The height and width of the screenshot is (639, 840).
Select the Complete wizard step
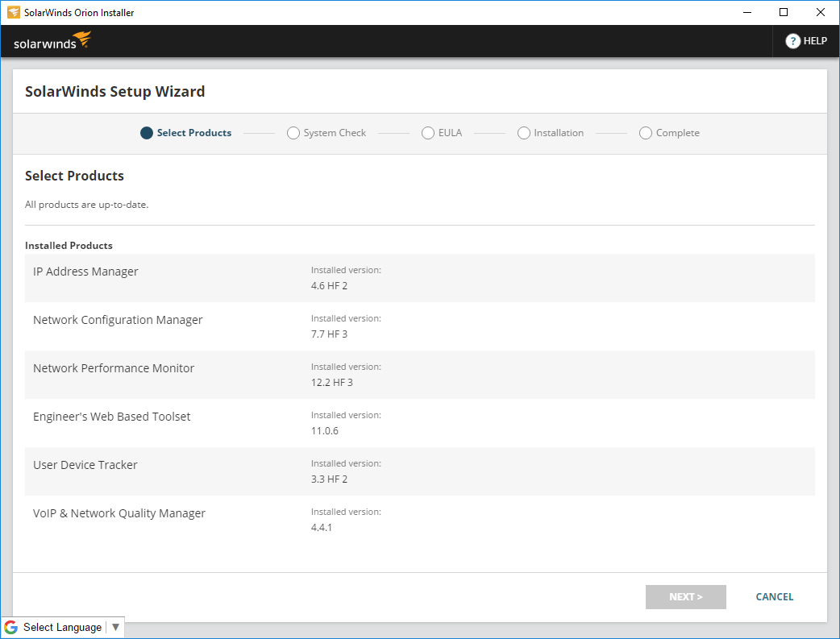[669, 133]
